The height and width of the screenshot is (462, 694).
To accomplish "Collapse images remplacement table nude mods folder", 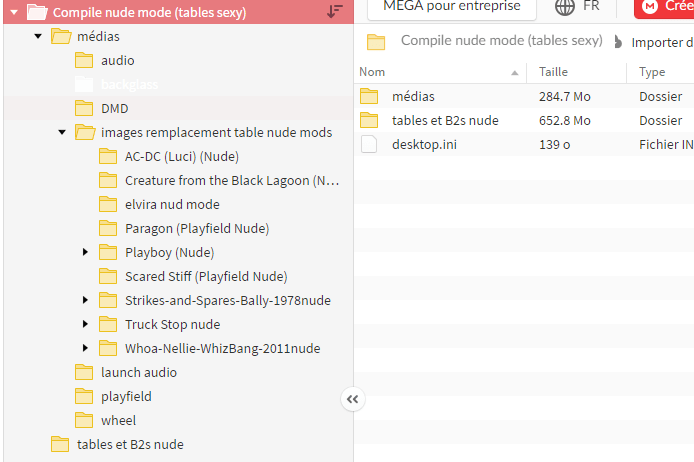I will 62,132.
